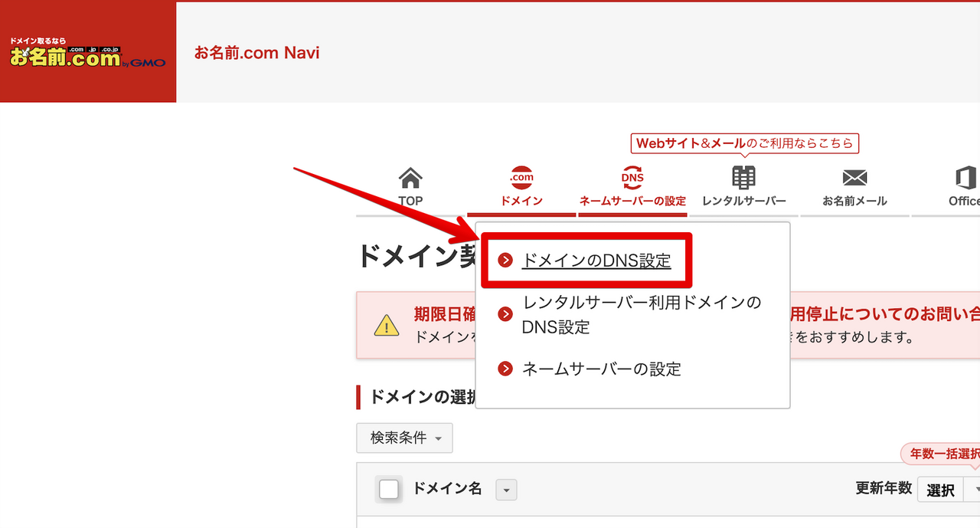Open お名前メール envelope icon tab

click(x=854, y=187)
